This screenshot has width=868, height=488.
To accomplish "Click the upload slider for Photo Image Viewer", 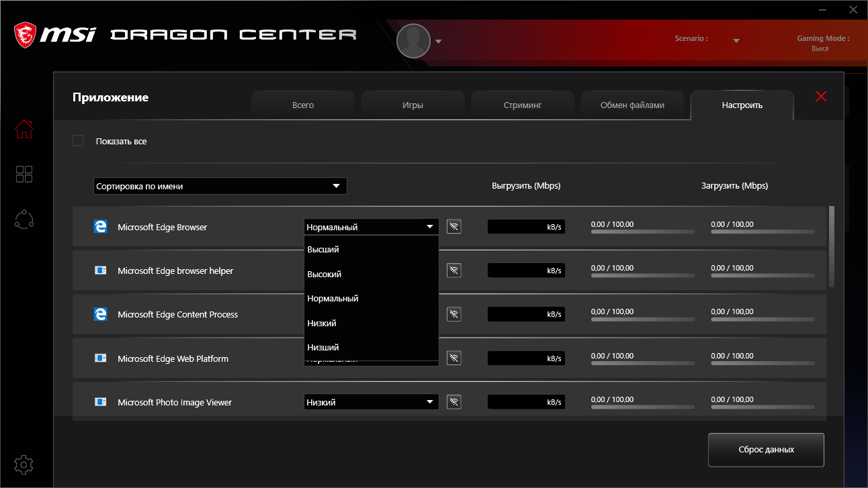I will [x=643, y=407].
